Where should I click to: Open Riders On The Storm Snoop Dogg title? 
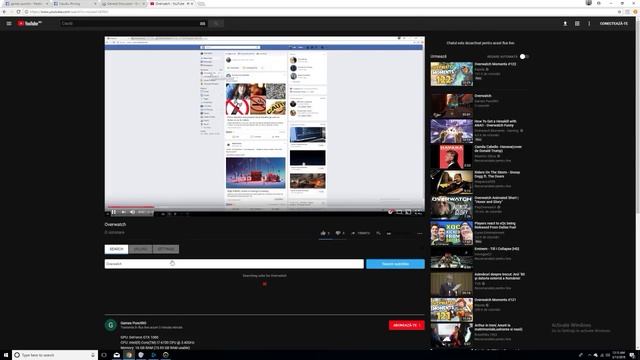pos(497,174)
